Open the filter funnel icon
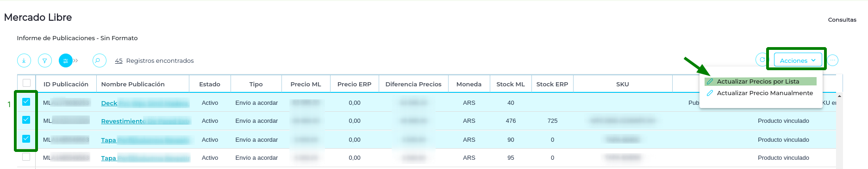The image size is (868, 169). 45,60
